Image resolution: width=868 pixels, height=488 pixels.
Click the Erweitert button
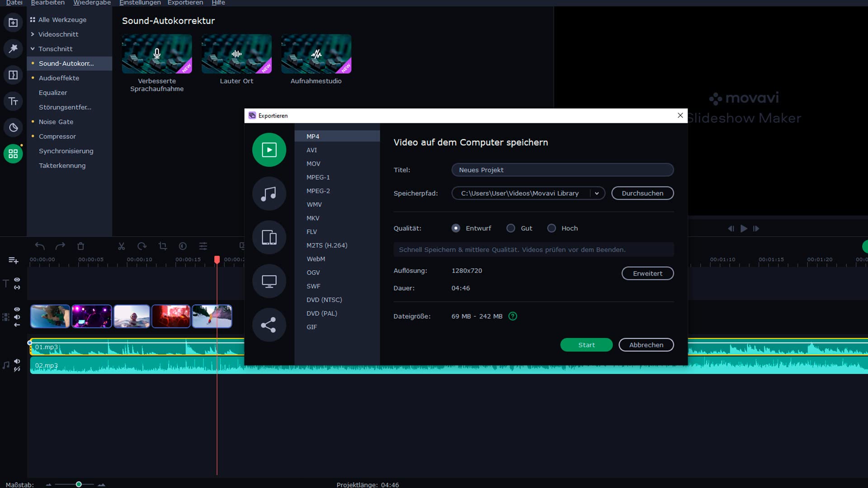click(647, 273)
